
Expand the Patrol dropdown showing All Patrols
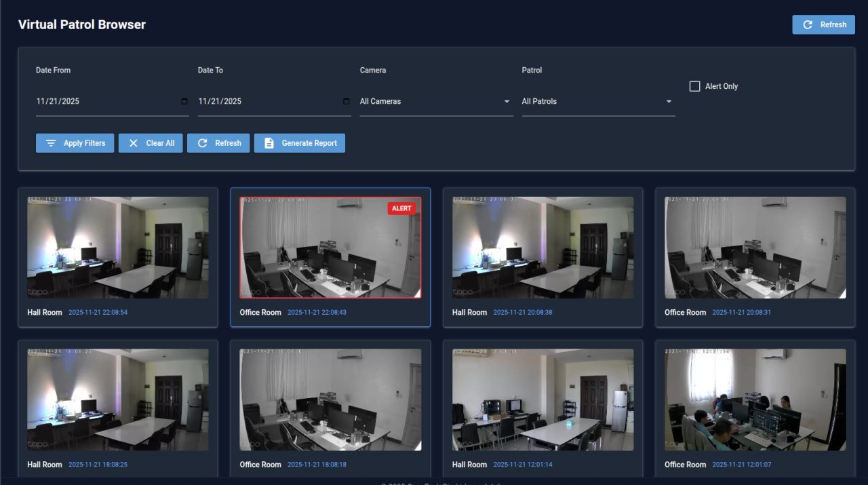click(x=598, y=102)
